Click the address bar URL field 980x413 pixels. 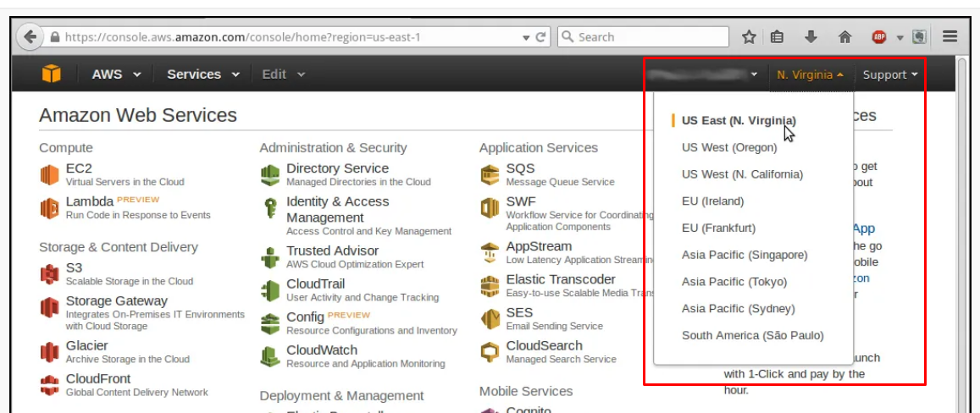292,37
